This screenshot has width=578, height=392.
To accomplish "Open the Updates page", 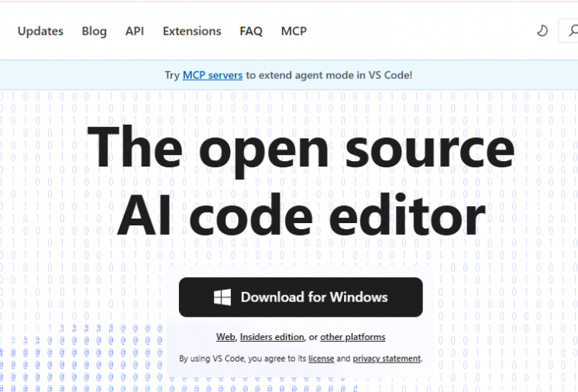I will [x=40, y=31].
